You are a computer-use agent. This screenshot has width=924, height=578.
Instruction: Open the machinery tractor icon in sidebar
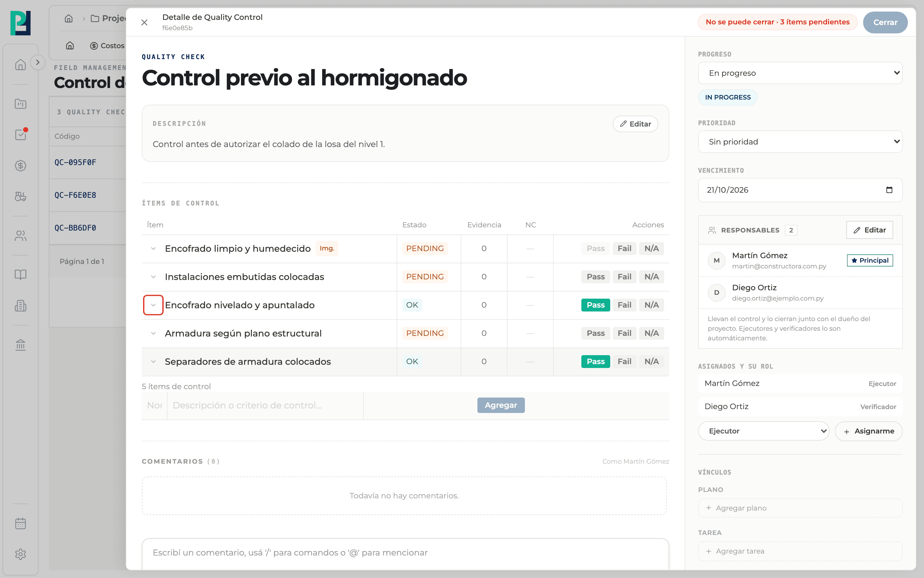coord(20,197)
